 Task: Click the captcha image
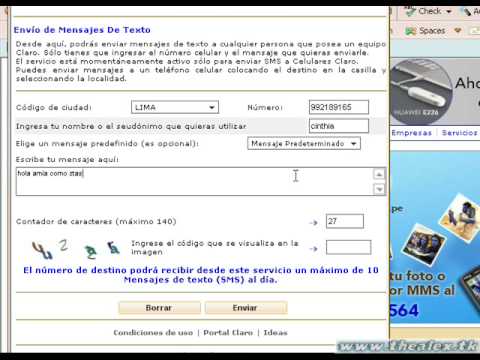point(76,249)
